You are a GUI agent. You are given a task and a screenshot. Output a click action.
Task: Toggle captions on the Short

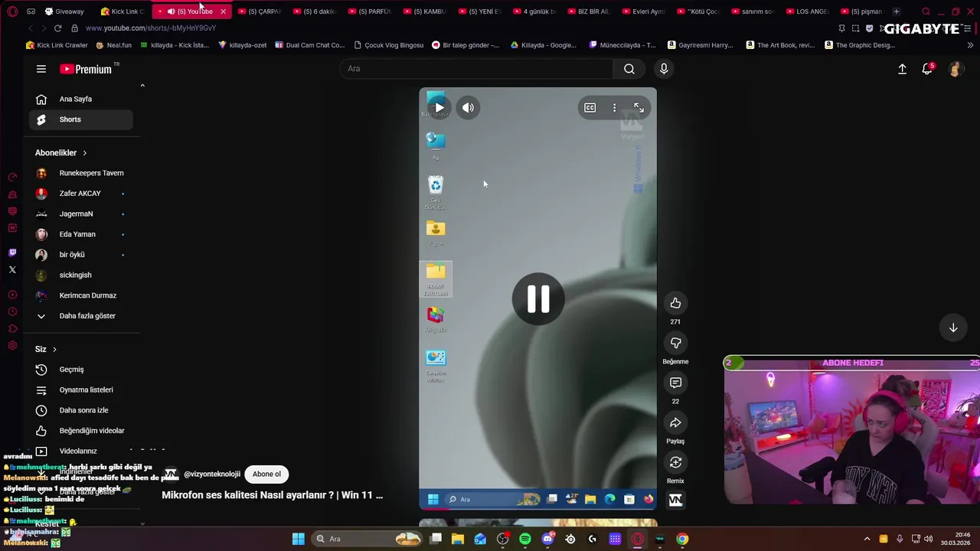coord(590,108)
